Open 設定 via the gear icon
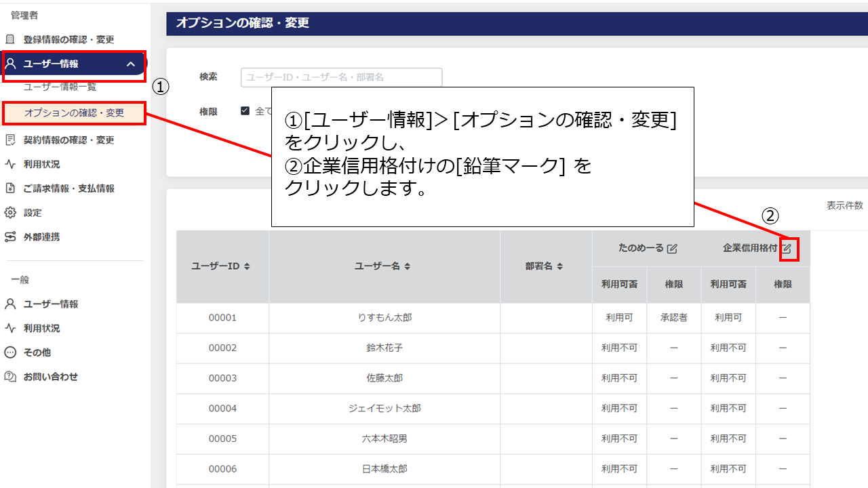Screen dimensions: 868x488 coord(11,213)
